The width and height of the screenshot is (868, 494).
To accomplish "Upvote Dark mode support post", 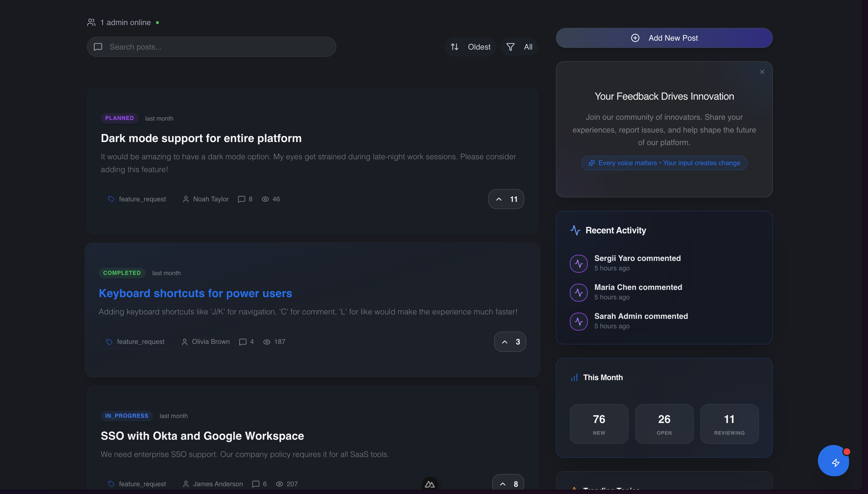I will (506, 199).
